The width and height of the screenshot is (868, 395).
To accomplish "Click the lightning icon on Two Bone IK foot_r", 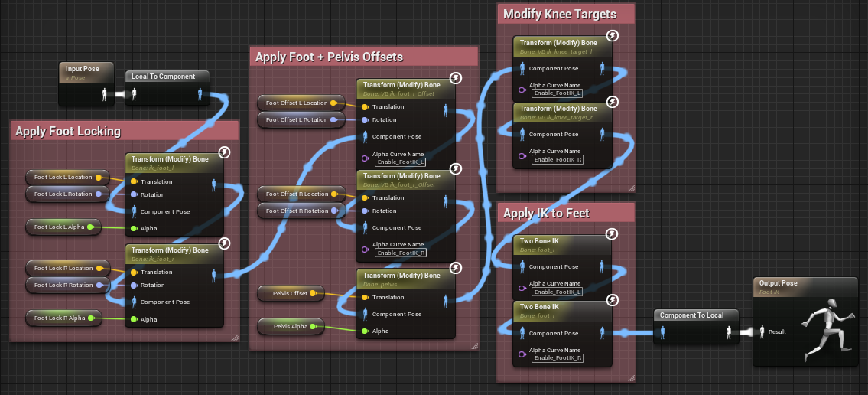I will (x=612, y=299).
